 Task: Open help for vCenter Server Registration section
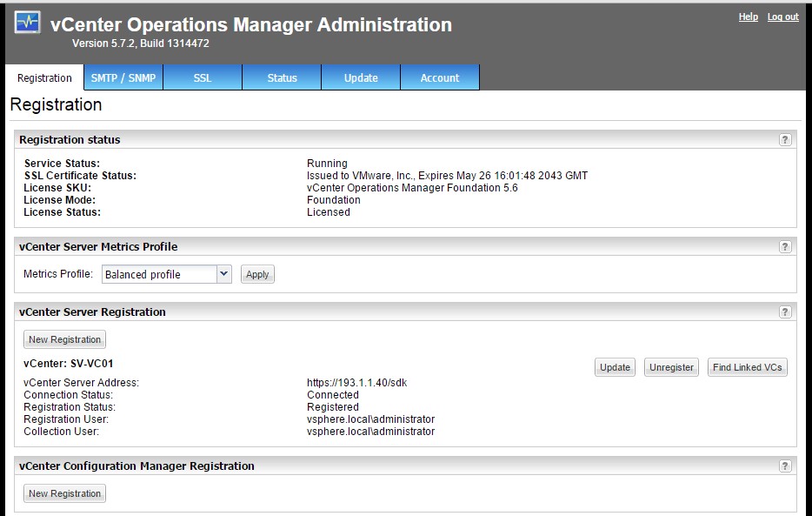tap(785, 312)
